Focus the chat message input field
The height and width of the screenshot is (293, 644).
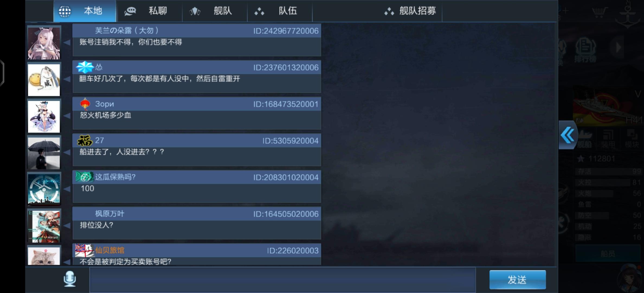pos(283,280)
